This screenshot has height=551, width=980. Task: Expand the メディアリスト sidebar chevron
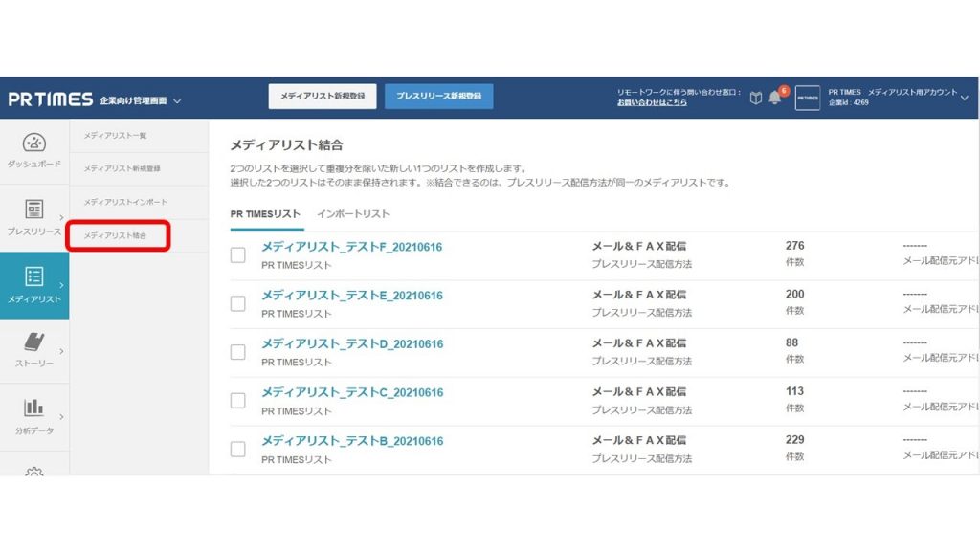(x=61, y=285)
